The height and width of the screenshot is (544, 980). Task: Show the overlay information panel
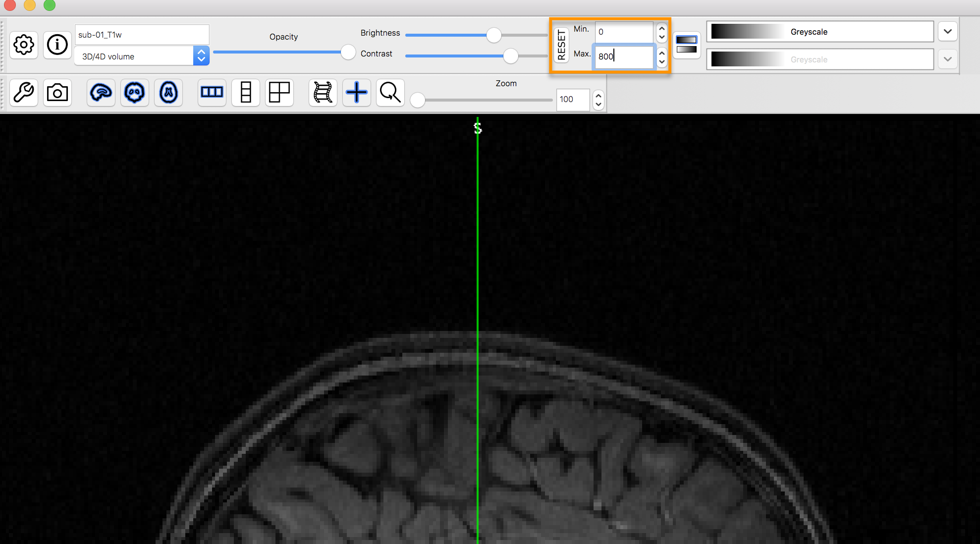click(x=57, y=45)
